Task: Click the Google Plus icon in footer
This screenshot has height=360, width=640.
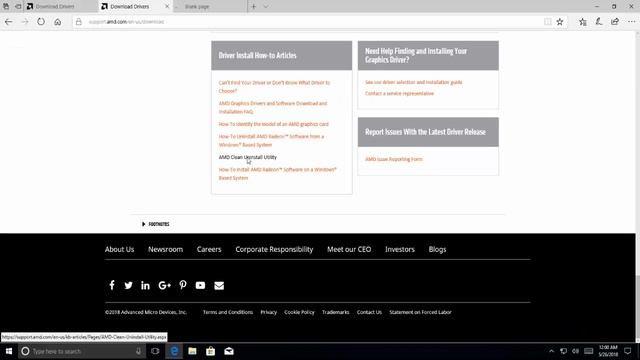Action: (164, 285)
